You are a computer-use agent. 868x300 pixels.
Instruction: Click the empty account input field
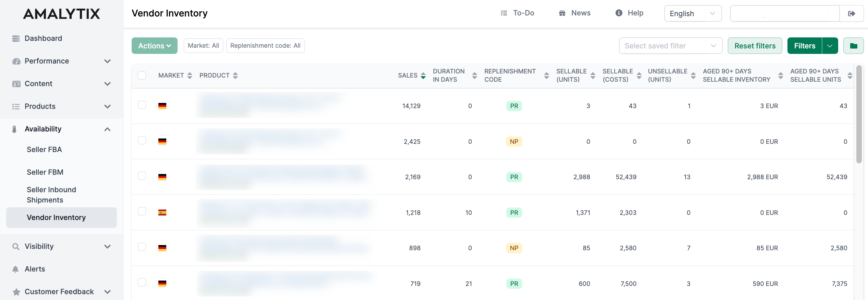(785, 13)
